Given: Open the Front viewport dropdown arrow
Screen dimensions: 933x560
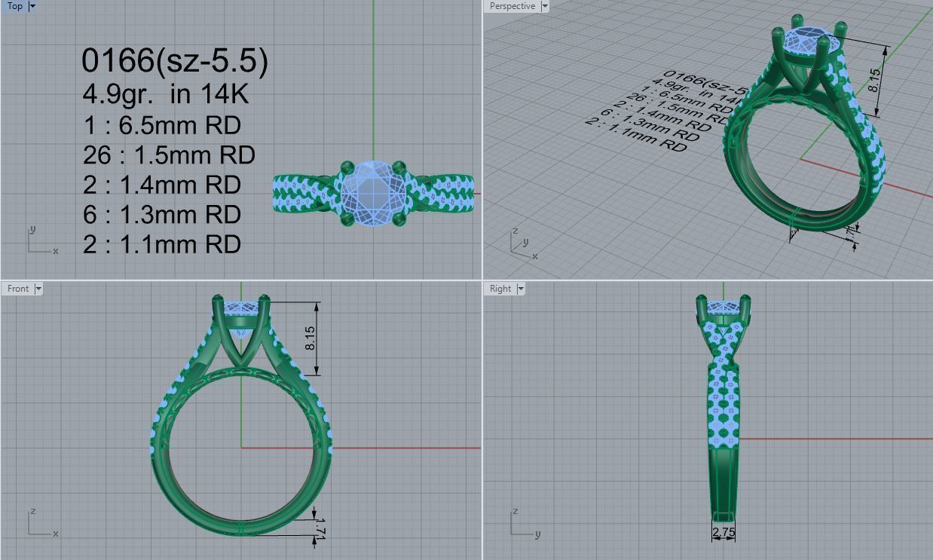Looking at the screenshot, I should pos(38,289).
